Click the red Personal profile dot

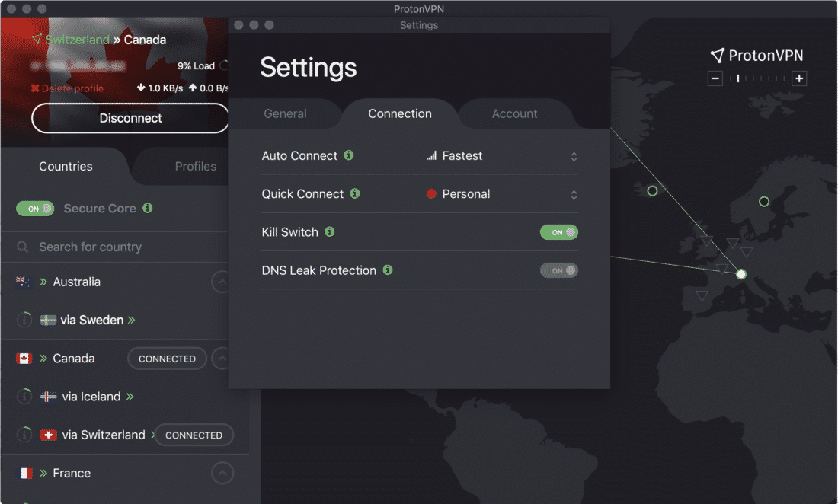click(431, 194)
